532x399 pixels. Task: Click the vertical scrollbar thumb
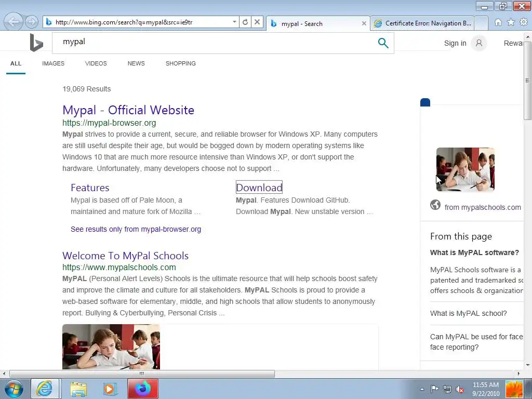(527, 81)
